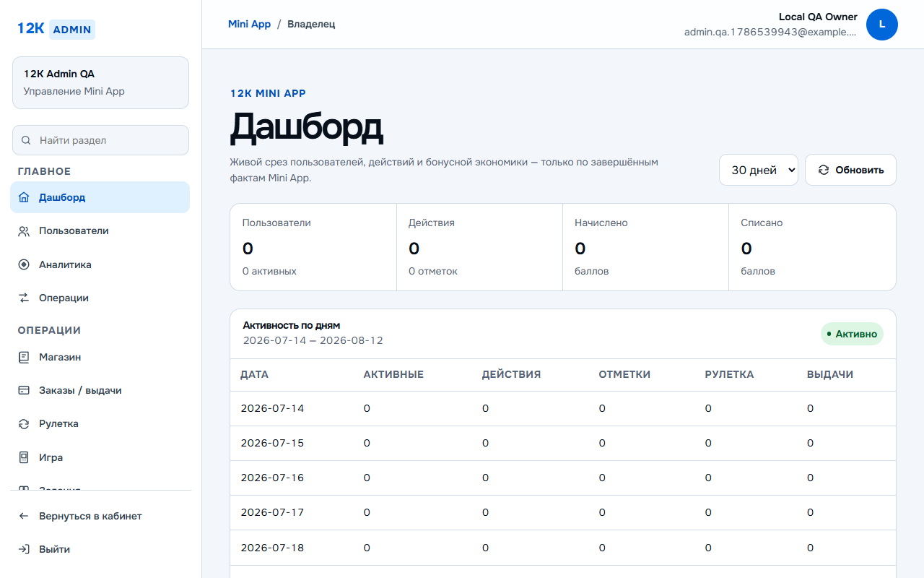924x578 pixels.
Task: Click the Игра sidebar icon
Action: 24,457
